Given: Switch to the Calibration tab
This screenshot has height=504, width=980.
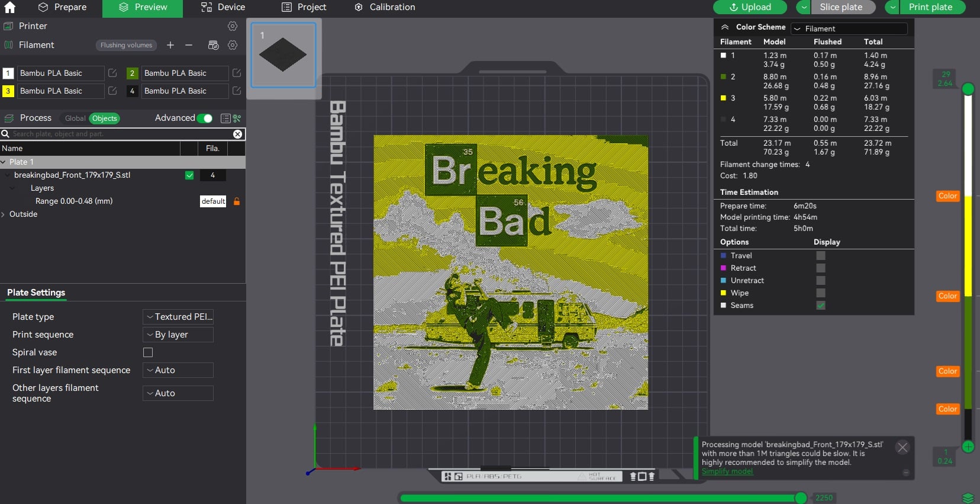Looking at the screenshot, I should click(385, 7).
